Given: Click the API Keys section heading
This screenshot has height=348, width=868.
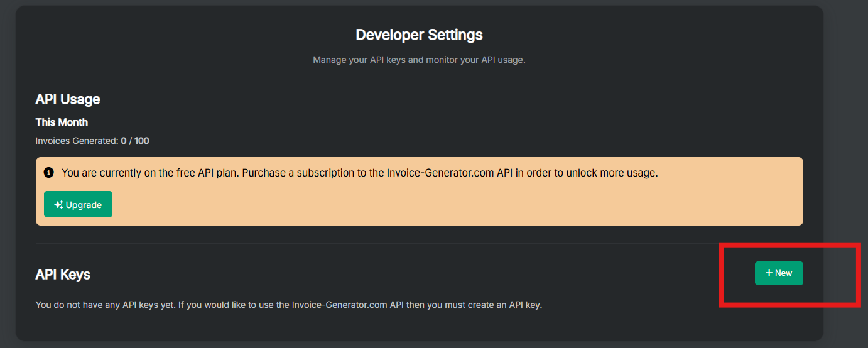Looking at the screenshot, I should [x=63, y=275].
